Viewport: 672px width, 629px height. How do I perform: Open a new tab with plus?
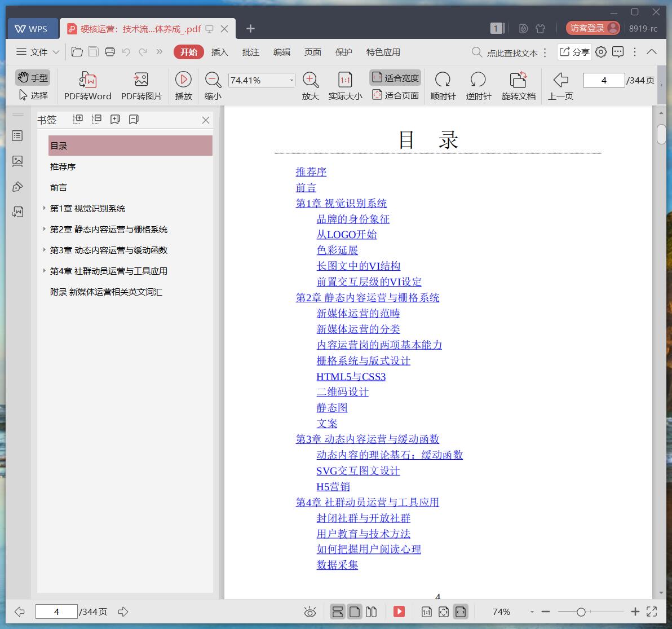tap(251, 28)
